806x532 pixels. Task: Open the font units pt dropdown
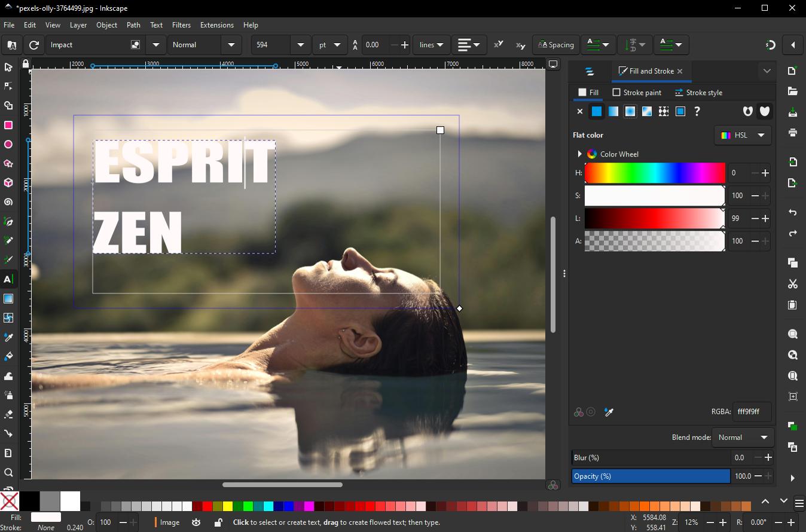coord(330,45)
